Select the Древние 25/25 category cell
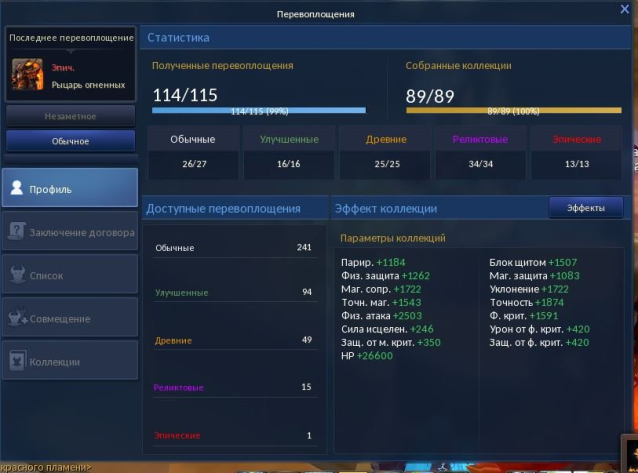The width and height of the screenshot is (638, 473). point(384,151)
